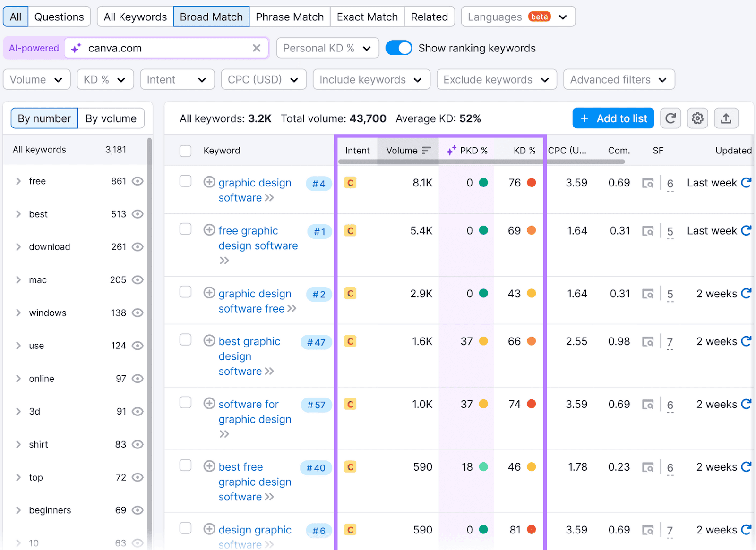756x550 pixels.
Task: Check the select-all checkbox in table header
Action: click(185, 150)
